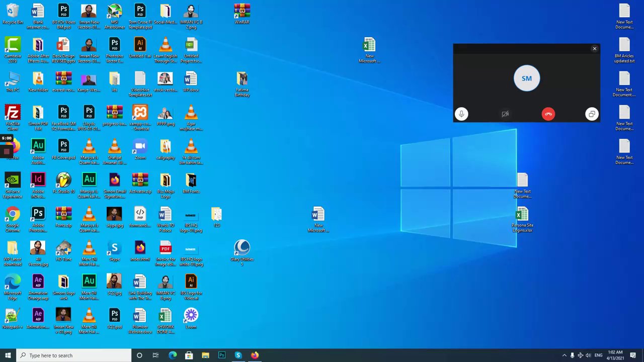Viewport: 644px width, 362px height.
Task: Switch to Photoshop on the taskbar
Action: [222, 355]
